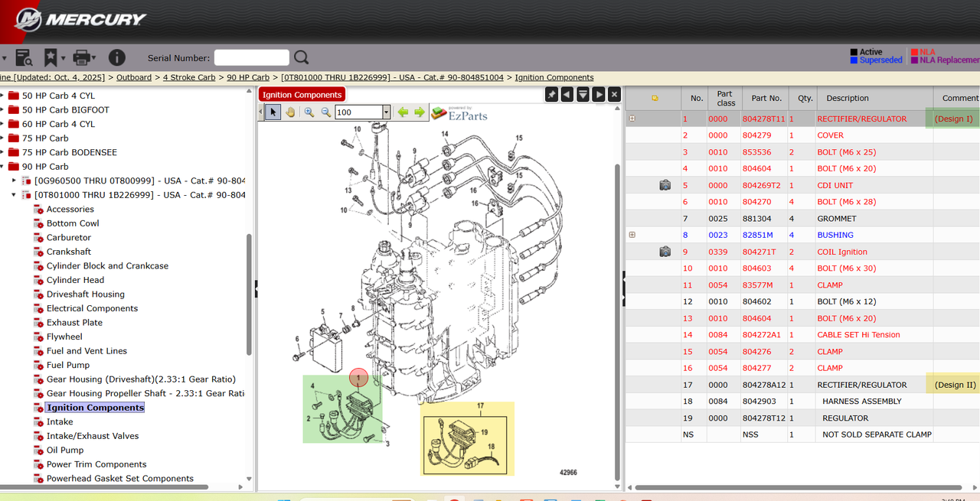Image resolution: width=980 pixels, height=501 pixels.
Task: Select Fuel Pump in the tree
Action: click(68, 365)
